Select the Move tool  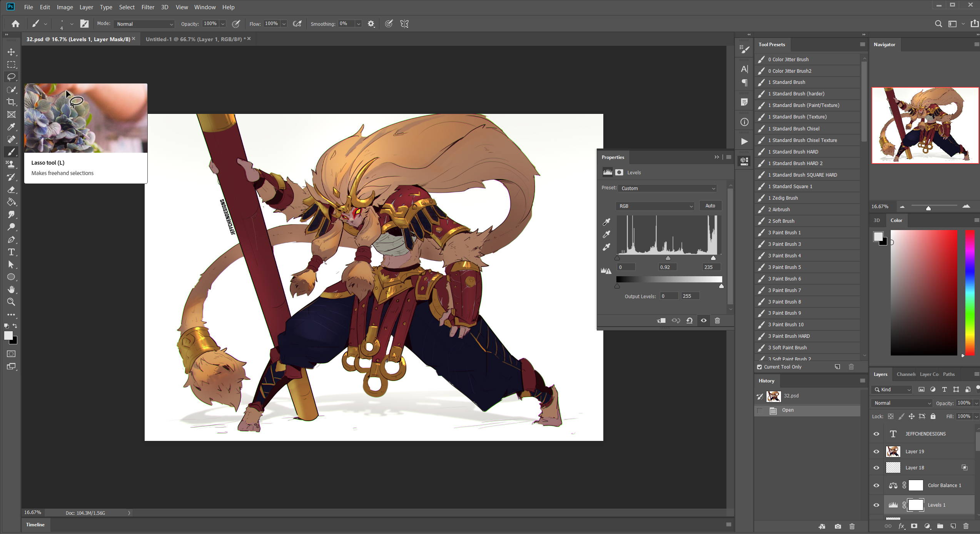[x=11, y=52]
